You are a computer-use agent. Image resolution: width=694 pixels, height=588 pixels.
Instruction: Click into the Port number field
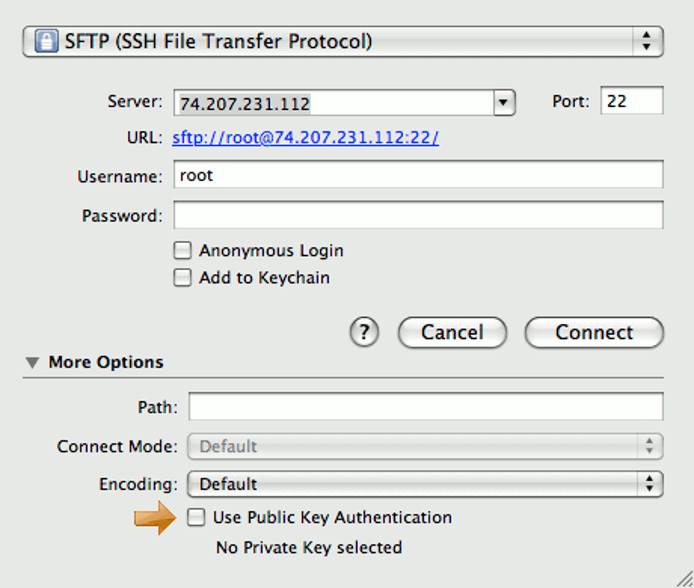(x=631, y=101)
